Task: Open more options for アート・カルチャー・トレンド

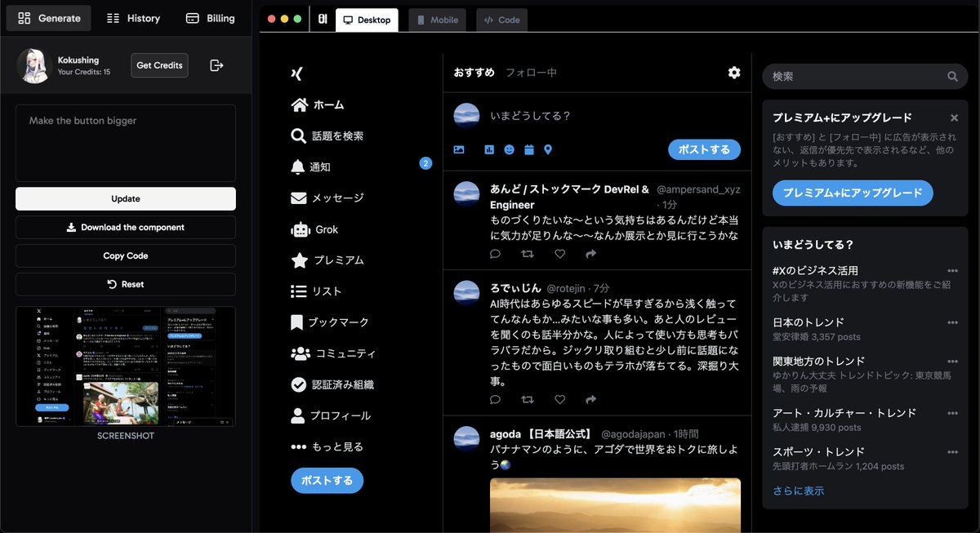Action: click(952, 413)
